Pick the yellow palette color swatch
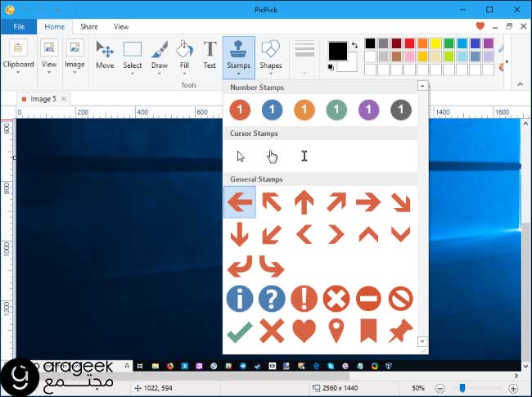The width and height of the screenshot is (532, 397). pyautogui.click(x=435, y=43)
